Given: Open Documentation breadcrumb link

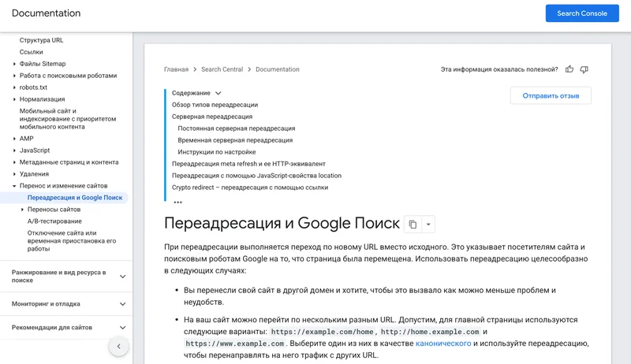Looking at the screenshot, I should [278, 69].
